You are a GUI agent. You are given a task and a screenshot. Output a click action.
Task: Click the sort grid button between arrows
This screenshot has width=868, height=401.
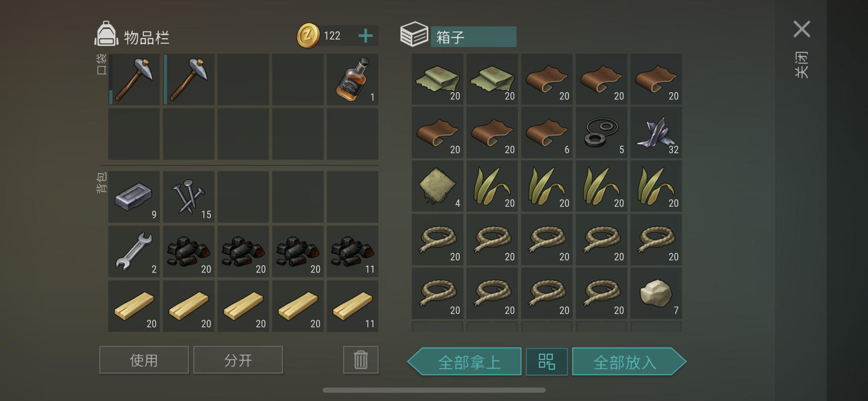click(547, 362)
